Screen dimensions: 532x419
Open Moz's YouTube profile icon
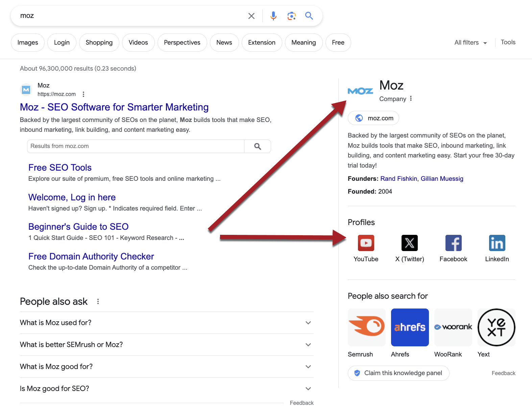click(x=366, y=243)
